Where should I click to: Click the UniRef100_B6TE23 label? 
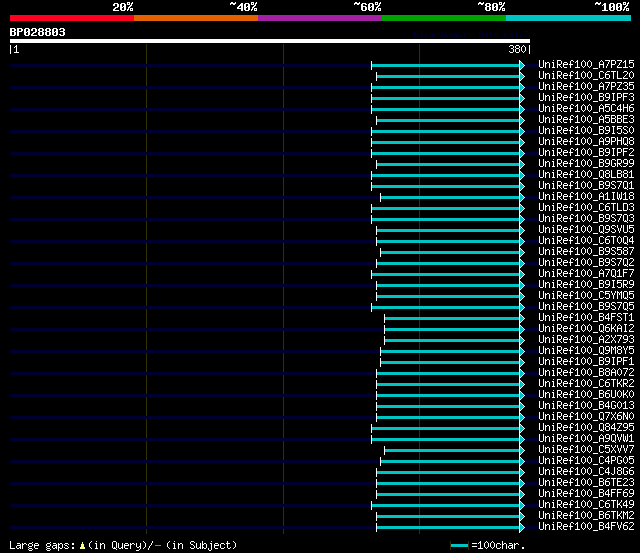point(586,483)
